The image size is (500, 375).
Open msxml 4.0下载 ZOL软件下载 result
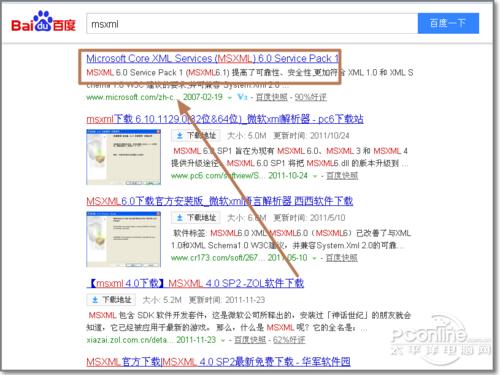click(x=195, y=283)
